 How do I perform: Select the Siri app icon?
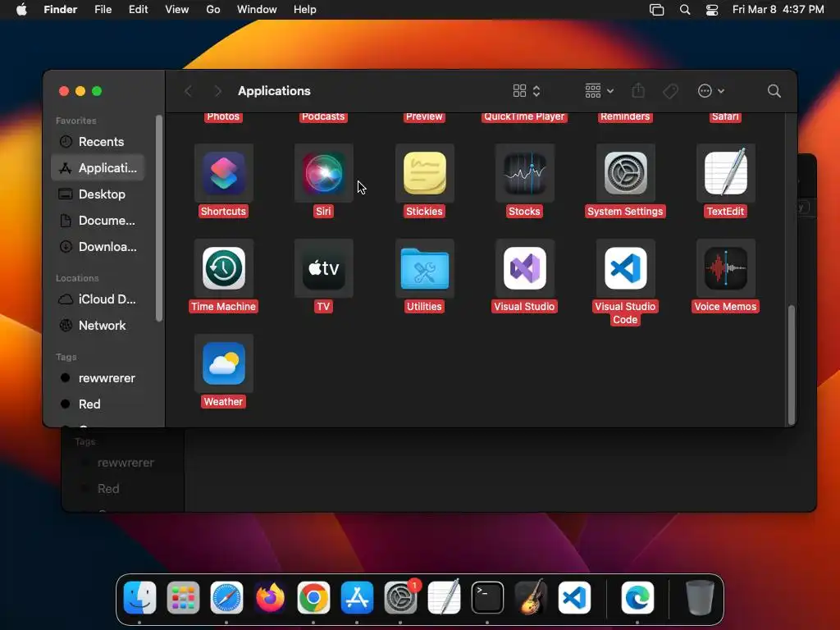(x=323, y=173)
